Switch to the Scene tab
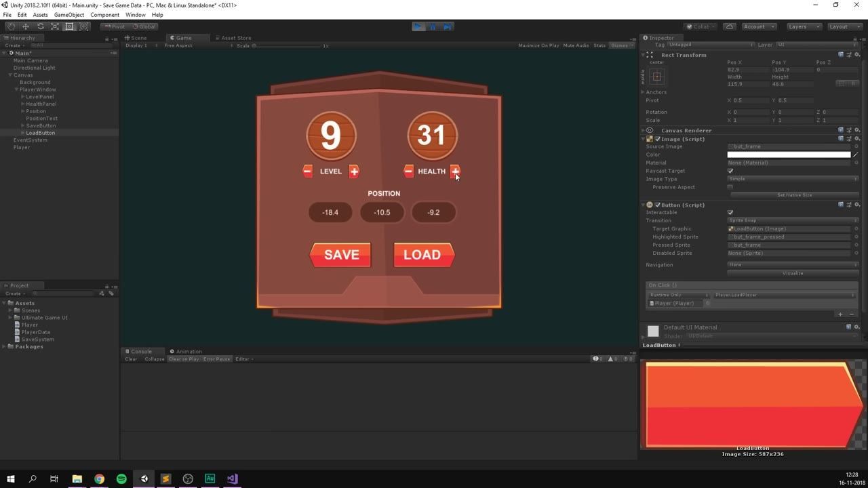Viewport: 868px width, 488px height. click(136, 38)
